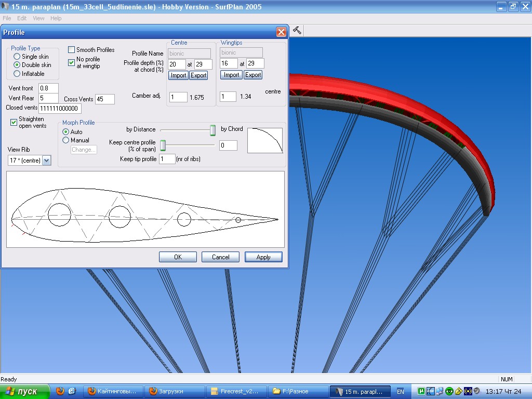Click the Keep centre profile slider handle
This screenshot has height=399, width=532.
click(163, 145)
